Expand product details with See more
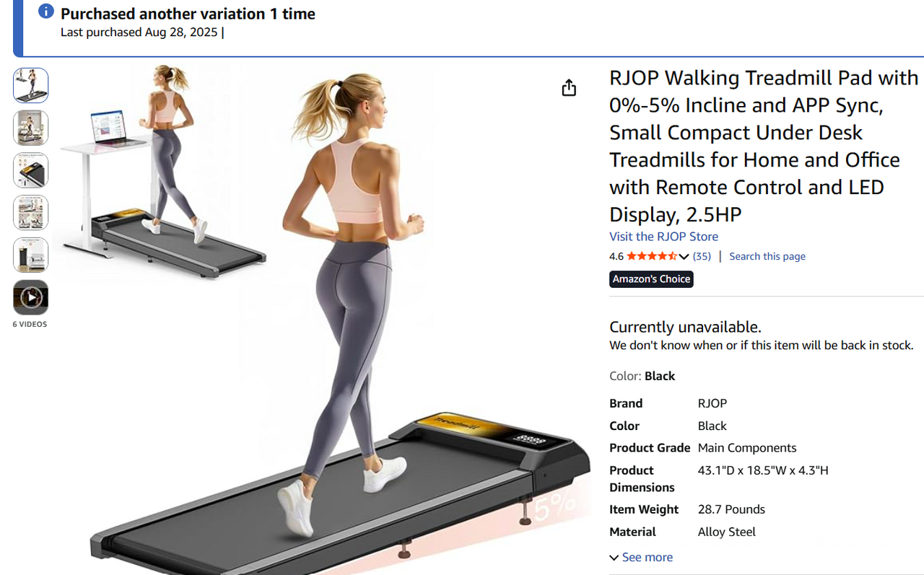The height and width of the screenshot is (575, 924). [641, 557]
